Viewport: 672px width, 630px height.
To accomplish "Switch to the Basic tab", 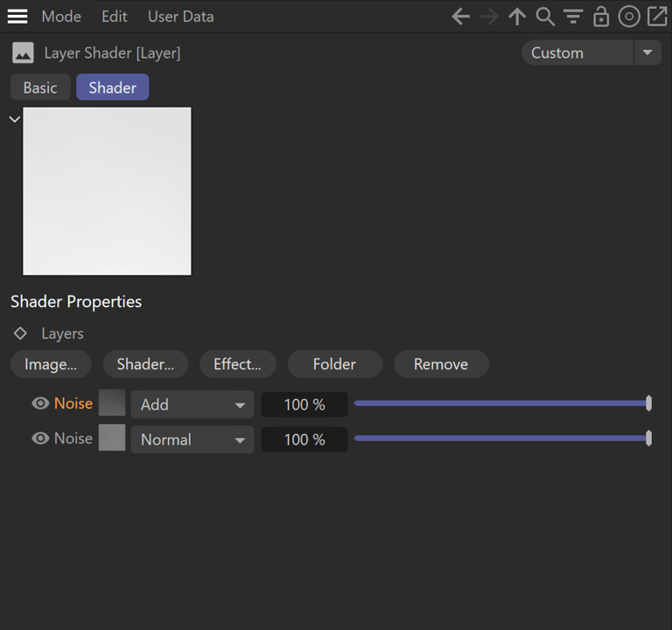I will pos(40,87).
